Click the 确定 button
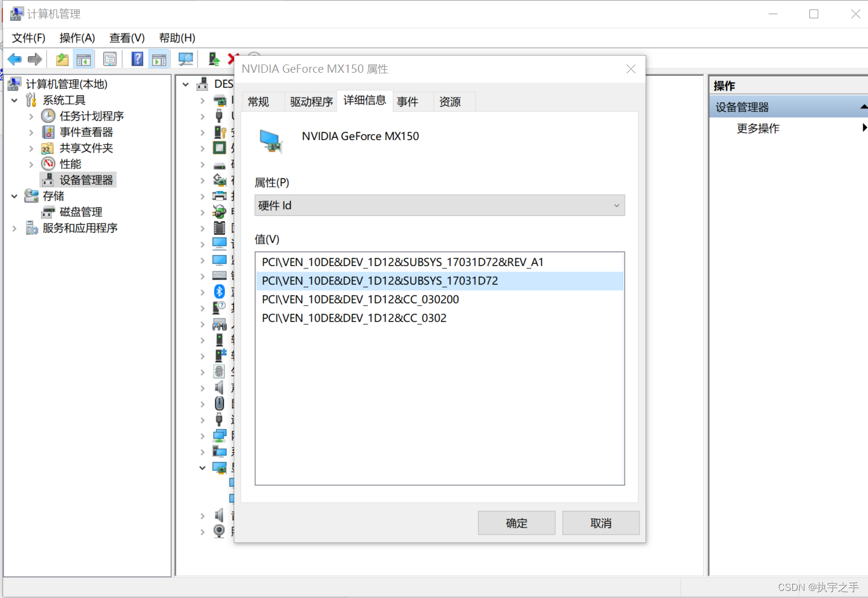The width and height of the screenshot is (868, 598). coord(517,523)
